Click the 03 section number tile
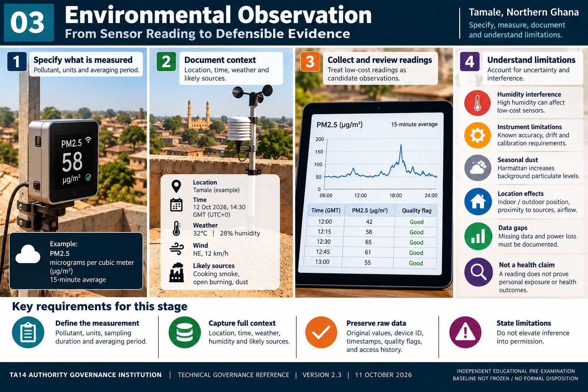 click(x=29, y=22)
